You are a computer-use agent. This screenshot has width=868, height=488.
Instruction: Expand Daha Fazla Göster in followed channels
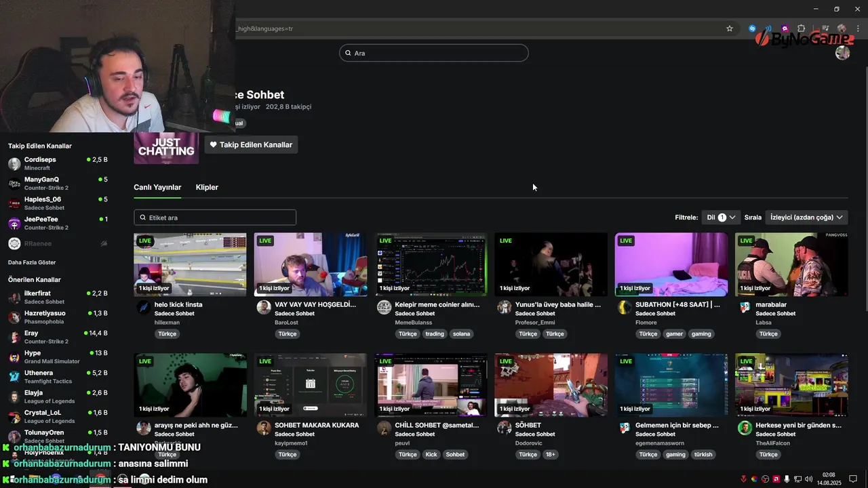pyautogui.click(x=32, y=262)
